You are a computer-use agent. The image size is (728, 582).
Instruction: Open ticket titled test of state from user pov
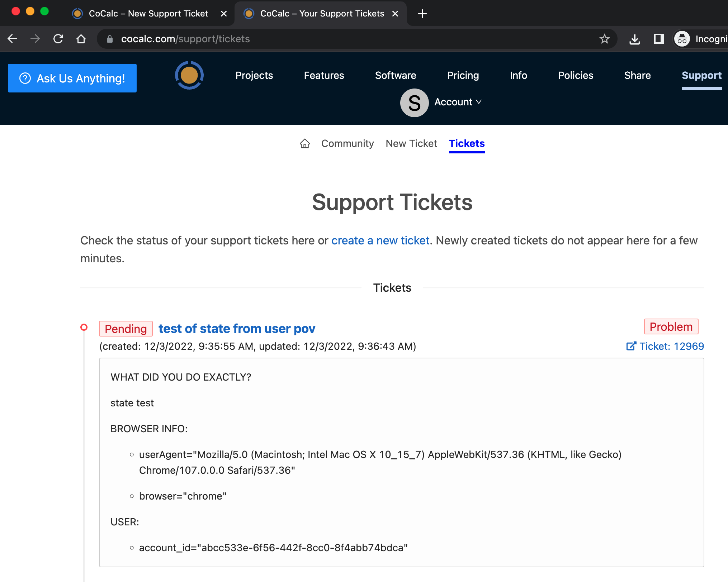pos(237,328)
